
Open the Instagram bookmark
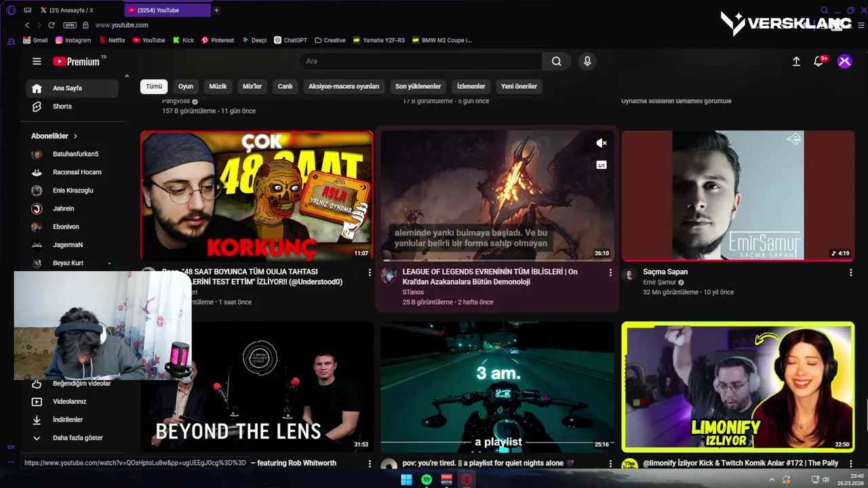73,40
